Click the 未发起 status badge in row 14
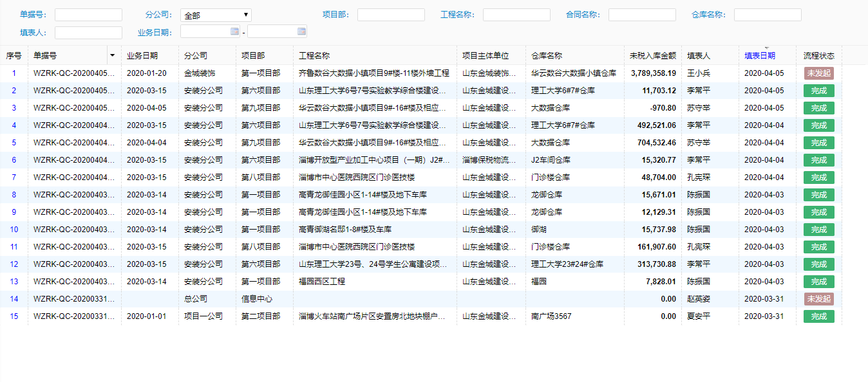This screenshot has height=382, width=868. click(x=818, y=299)
